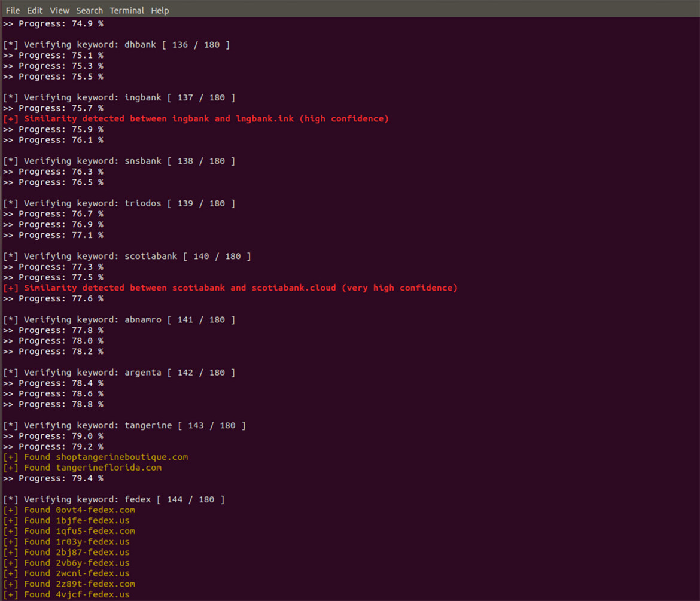
Task: Click the 'Progress: 79.0 %' line
Action: 53,436
